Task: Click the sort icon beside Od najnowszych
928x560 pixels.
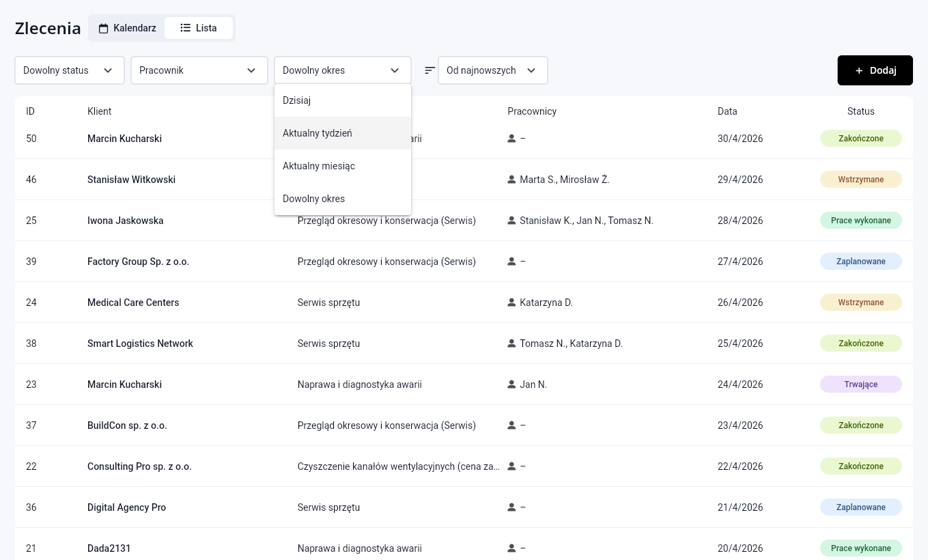Action: (x=430, y=70)
